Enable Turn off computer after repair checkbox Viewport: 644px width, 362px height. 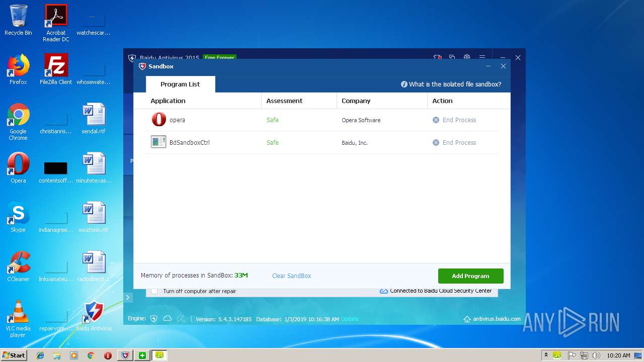click(154, 291)
